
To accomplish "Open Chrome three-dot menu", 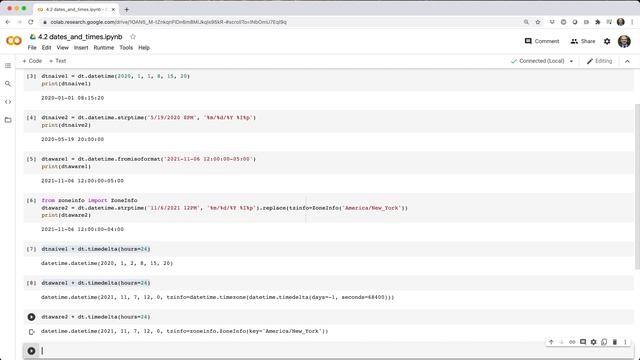I will pyautogui.click(x=632, y=22).
